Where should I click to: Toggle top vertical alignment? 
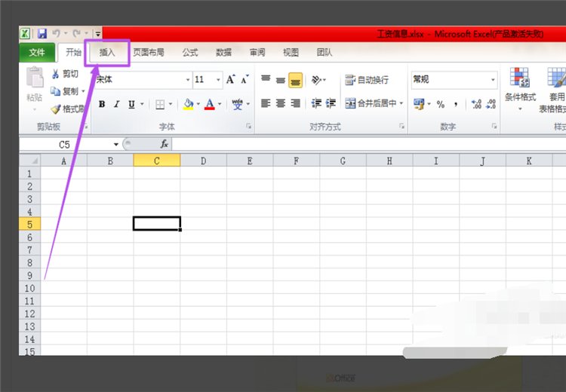[x=266, y=80]
